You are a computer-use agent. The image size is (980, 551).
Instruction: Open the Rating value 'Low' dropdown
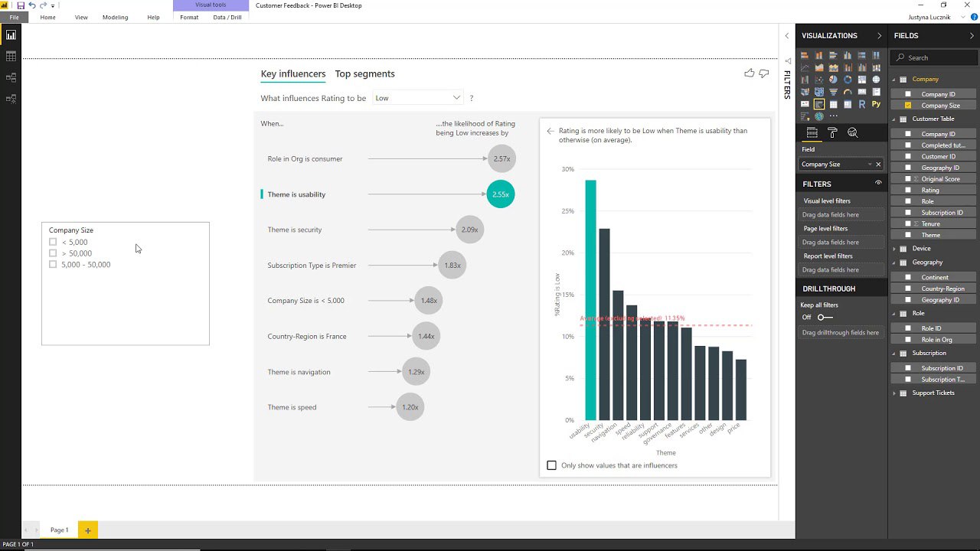coord(418,98)
